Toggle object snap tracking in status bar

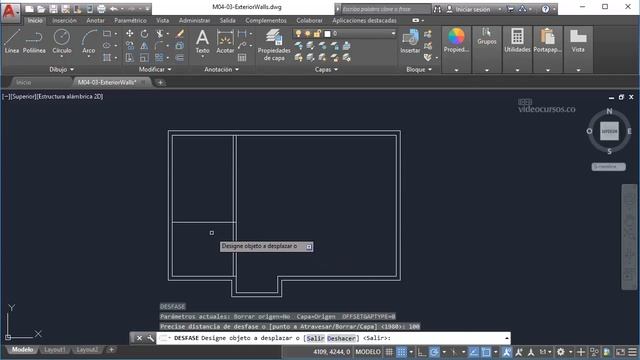[x=474, y=352]
